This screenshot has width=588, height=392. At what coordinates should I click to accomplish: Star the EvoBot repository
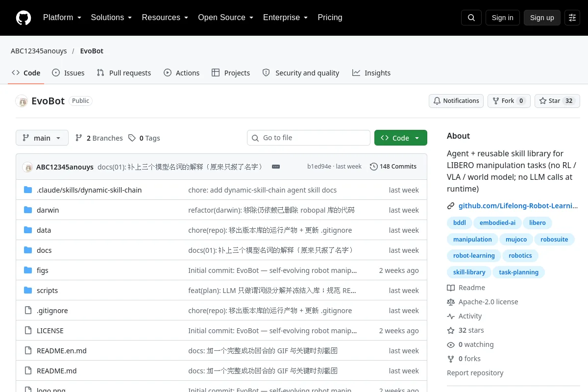point(557,101)
